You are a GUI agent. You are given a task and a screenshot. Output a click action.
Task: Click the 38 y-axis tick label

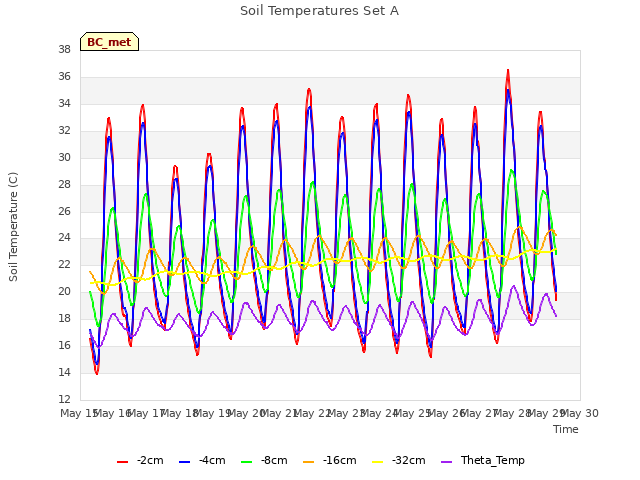click(64, 49)
